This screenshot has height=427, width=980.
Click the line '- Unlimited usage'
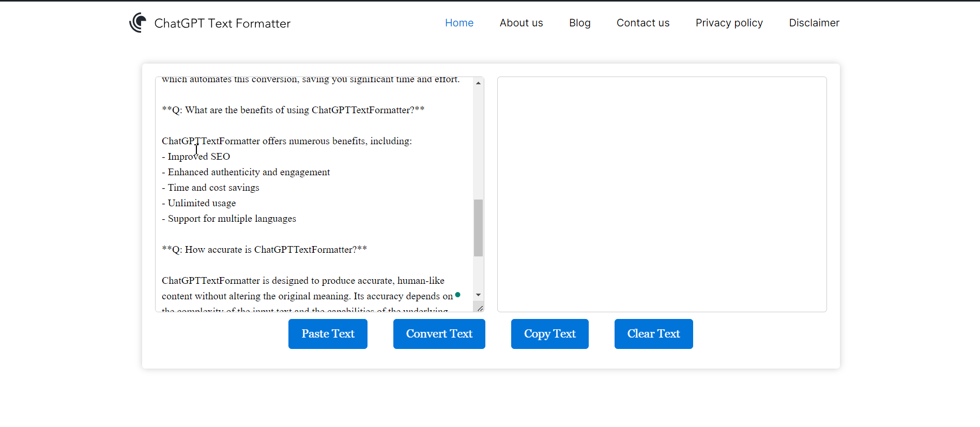[x=198, y=203]
